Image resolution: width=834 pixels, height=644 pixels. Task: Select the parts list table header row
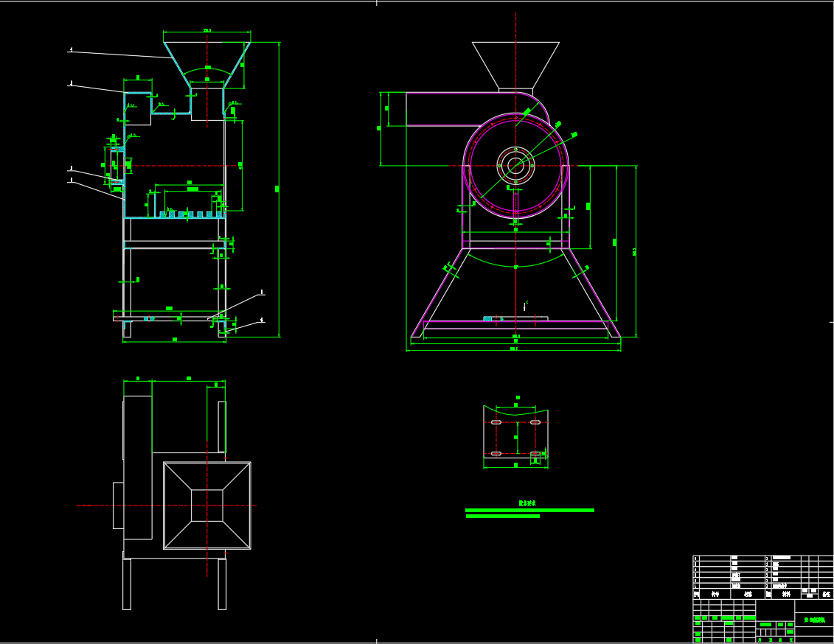[x=762, y=594]
